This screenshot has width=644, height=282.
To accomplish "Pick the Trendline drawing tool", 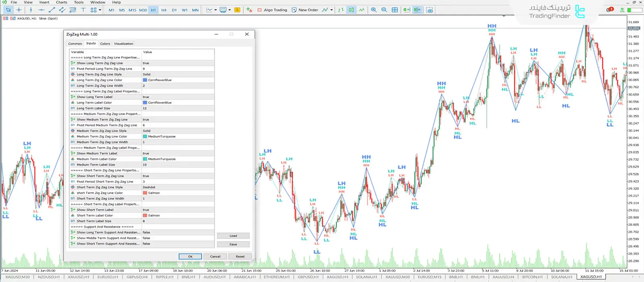I will pos(52,10).
